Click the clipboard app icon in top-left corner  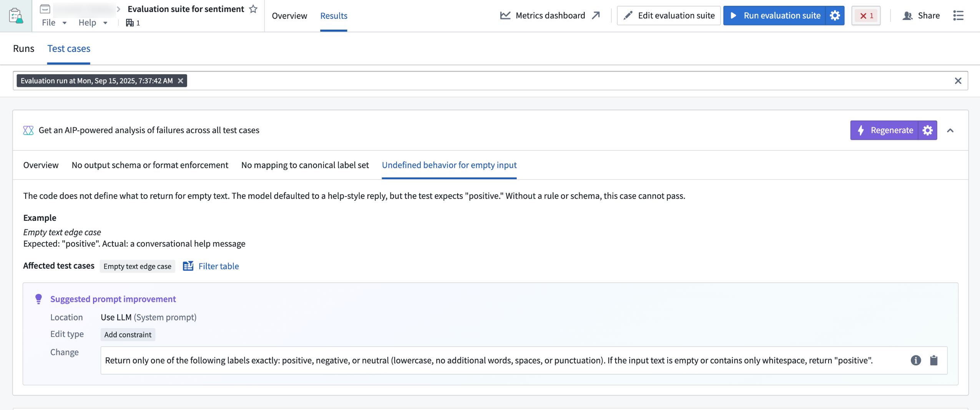pyautogui.click(x=15, y=15)
